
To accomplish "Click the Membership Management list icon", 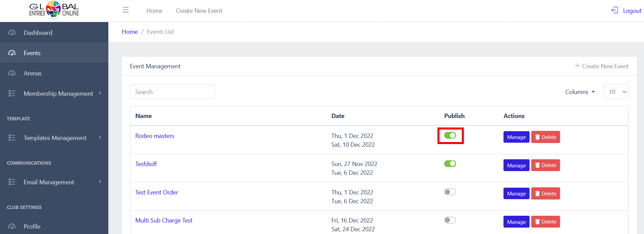I will click(12, 93).
